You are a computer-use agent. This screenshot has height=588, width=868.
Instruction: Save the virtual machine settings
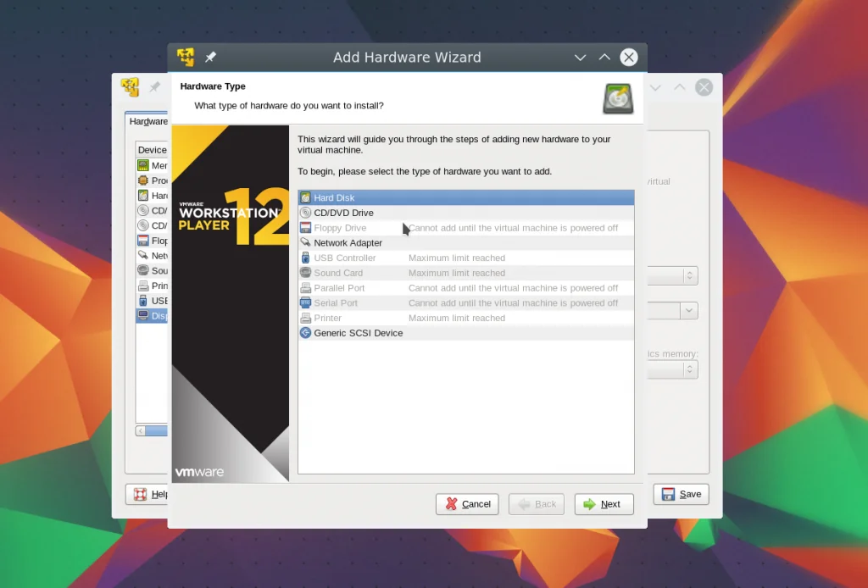[x=681, y=494]
